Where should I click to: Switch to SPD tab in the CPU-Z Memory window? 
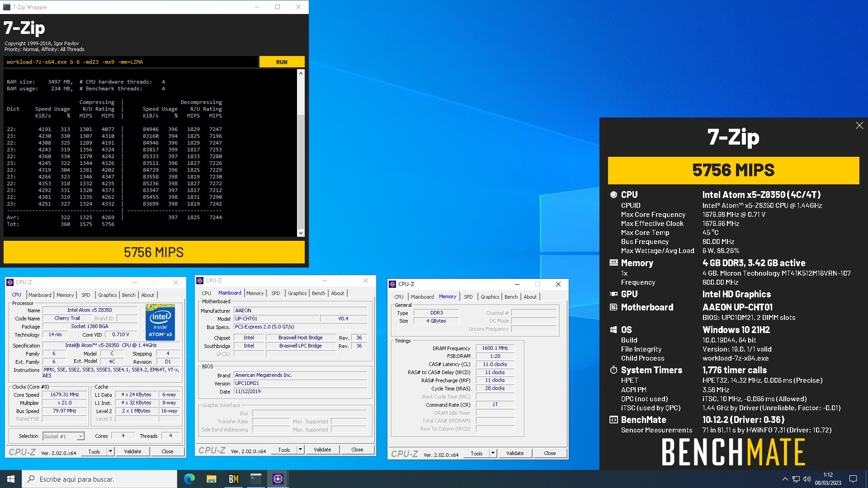click(x=468, y=297)
